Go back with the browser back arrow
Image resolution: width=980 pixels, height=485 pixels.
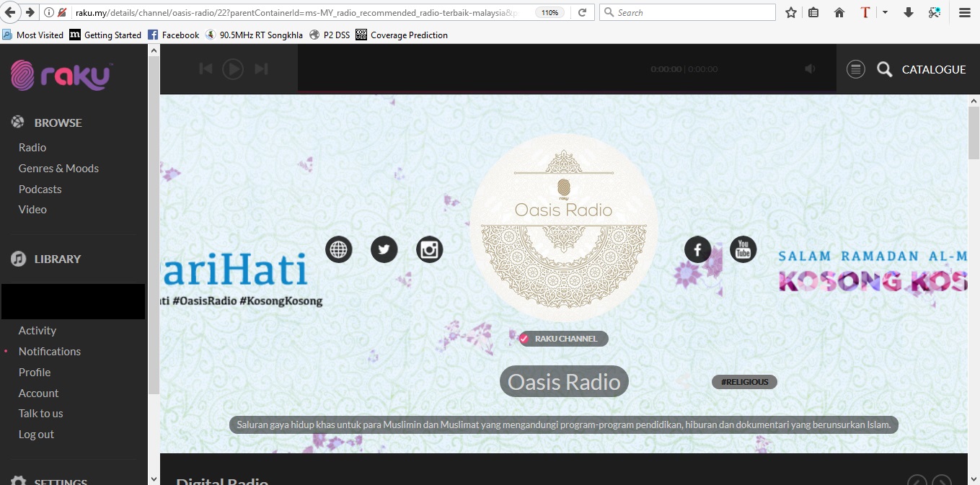click(x=10, y=12)
